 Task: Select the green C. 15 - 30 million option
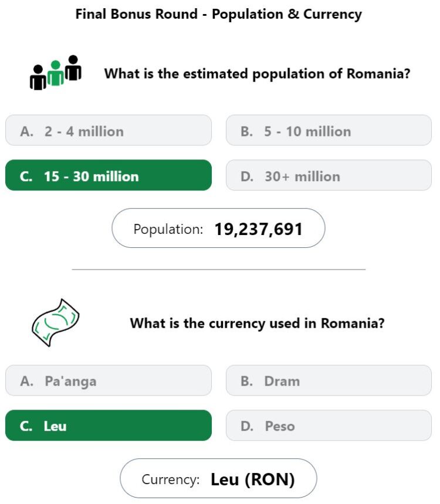click(x=109, y=175)
